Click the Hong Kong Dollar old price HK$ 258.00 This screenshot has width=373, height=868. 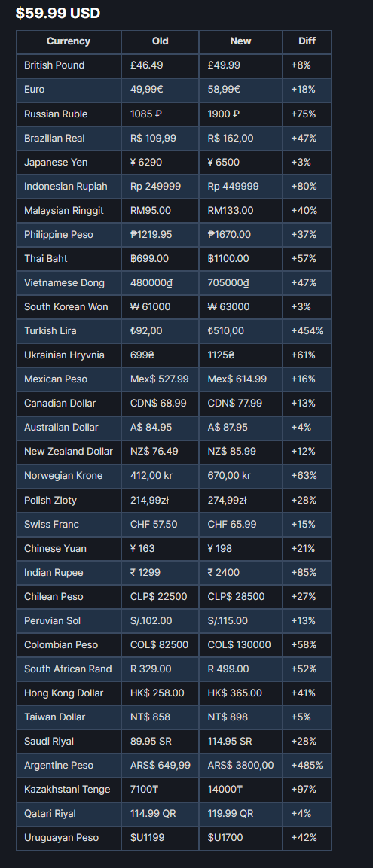157,693
